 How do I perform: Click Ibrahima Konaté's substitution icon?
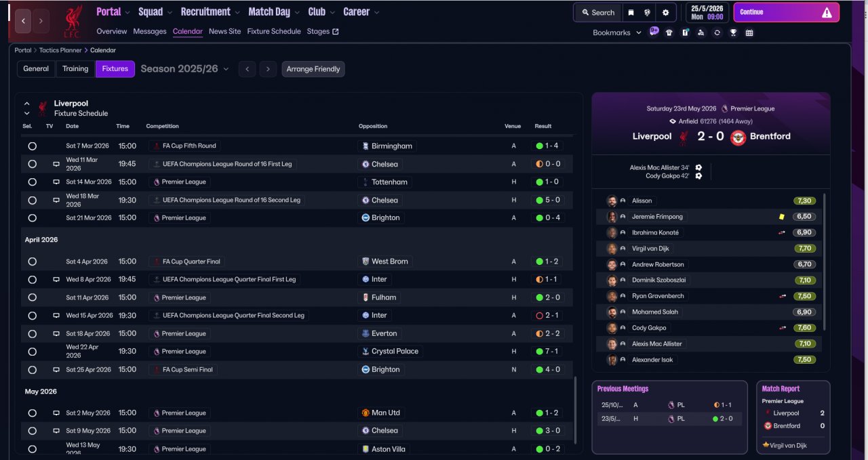coord(782,232)
